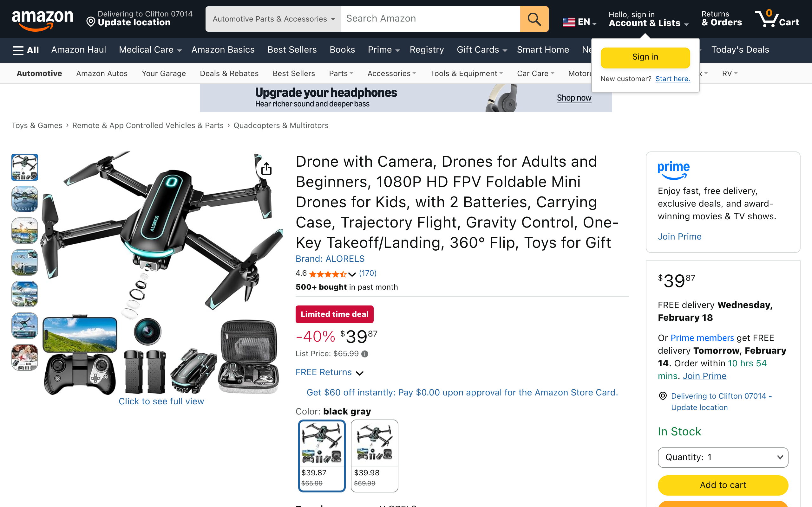Viewport: 812px width, 507px height.
Task: Click the Amazon logo
Action: click(x=43, y=20)
